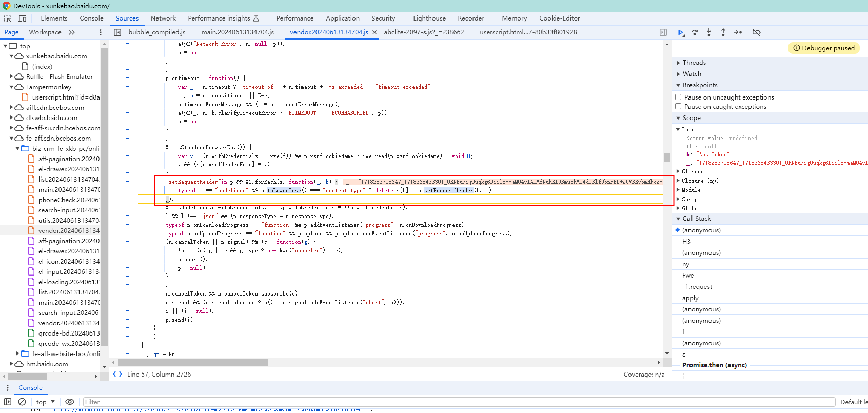
Task: Open the Lighthouse tab
Action: [429, 18]
